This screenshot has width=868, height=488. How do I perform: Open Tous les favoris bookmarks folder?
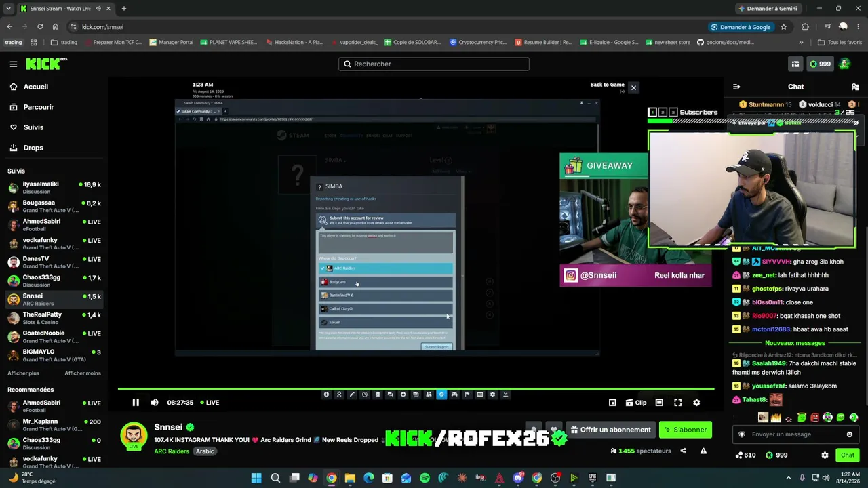[840, 42]
